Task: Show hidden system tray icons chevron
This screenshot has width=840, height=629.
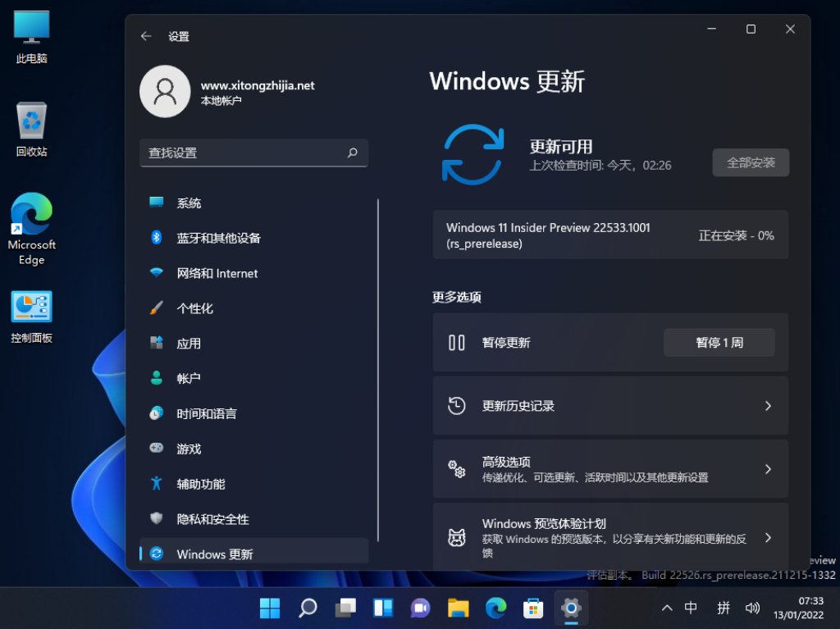Action: [x=667, y=608]
